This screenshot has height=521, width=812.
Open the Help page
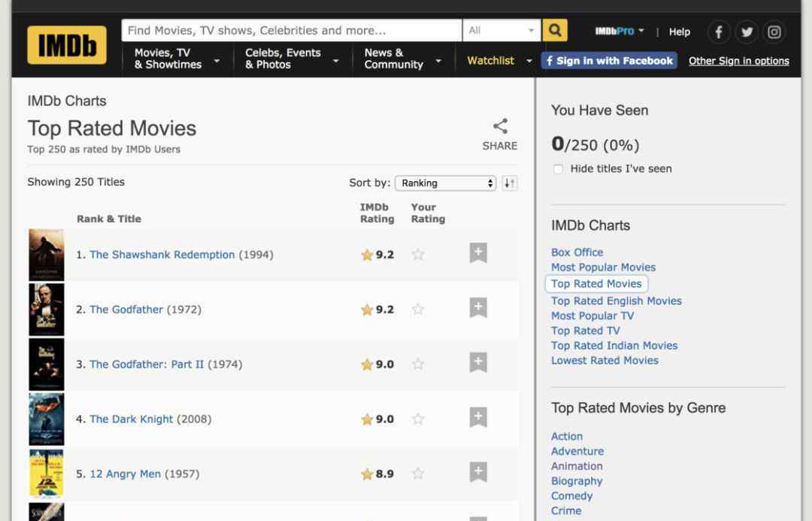click(x=680, y=32)
